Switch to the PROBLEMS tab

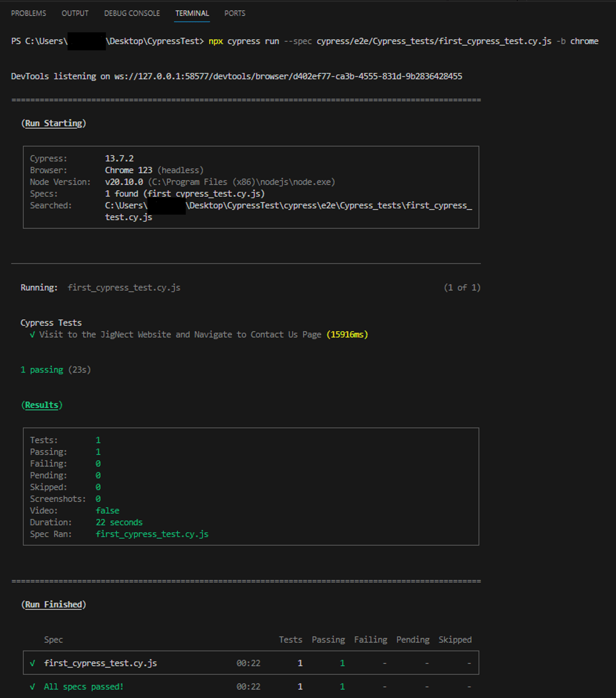pos(29,13)
